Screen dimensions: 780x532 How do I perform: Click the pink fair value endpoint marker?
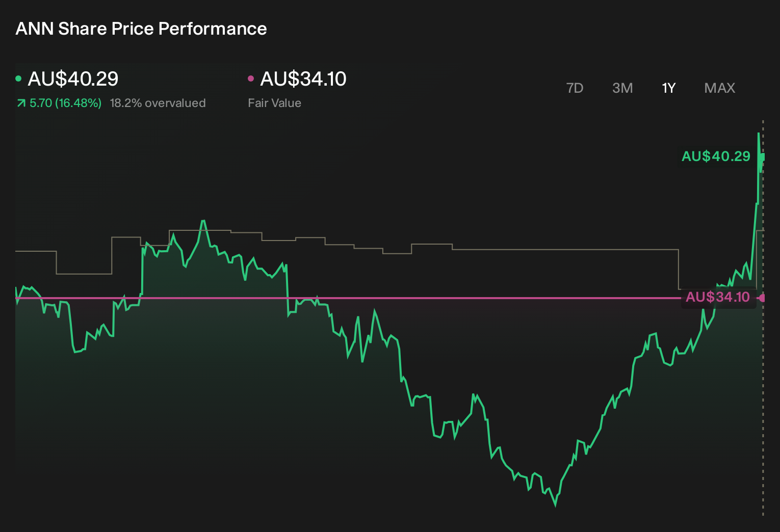(763, 298)
